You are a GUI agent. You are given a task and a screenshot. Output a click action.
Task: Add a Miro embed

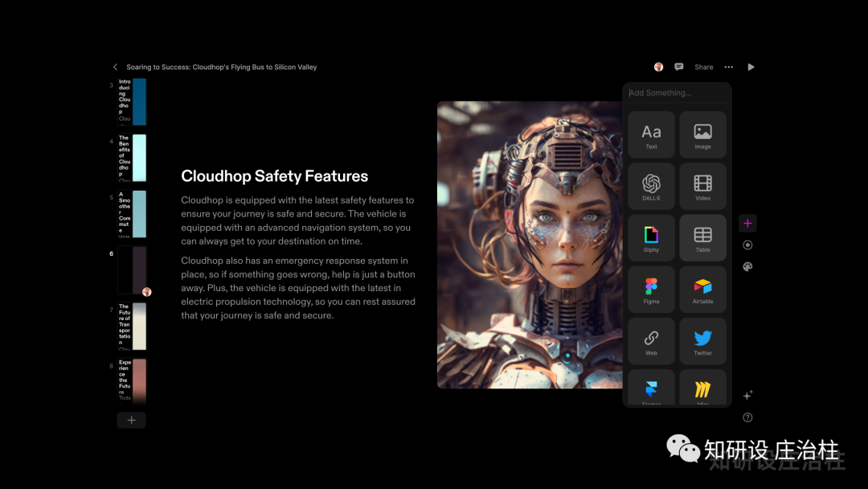pos(702,388)
